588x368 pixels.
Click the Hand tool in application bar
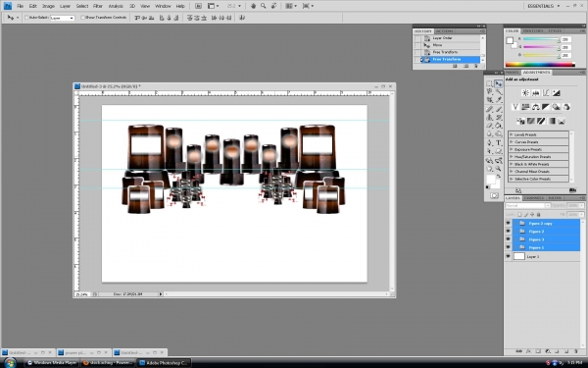[x=253, y=6]
